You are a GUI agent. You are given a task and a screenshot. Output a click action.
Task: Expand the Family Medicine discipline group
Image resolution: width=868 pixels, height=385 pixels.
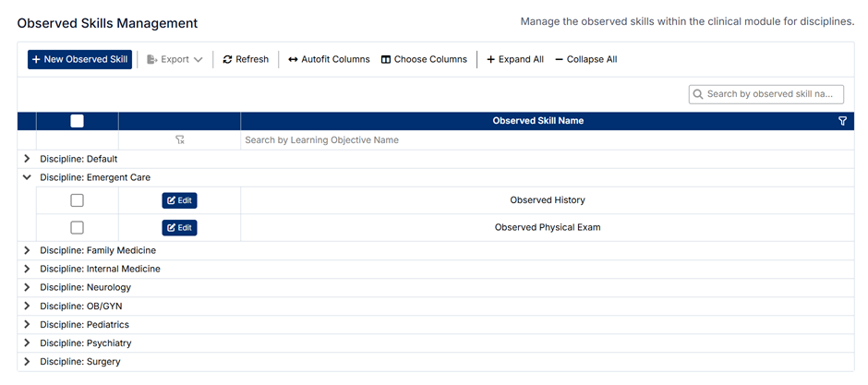pyautogui.click(x=27, y=250)
